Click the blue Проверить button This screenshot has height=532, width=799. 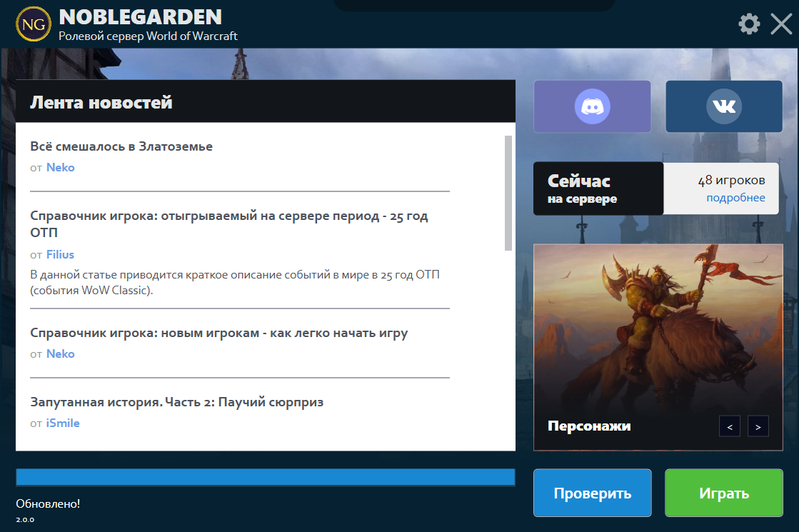click(x=592, y=493)
